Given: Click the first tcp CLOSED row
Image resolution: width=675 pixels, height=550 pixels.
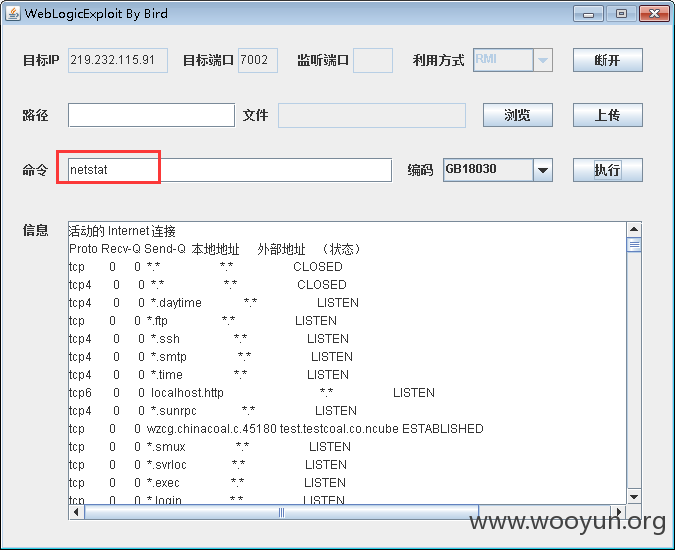Looking at the screenshot, I should [206, 267].
